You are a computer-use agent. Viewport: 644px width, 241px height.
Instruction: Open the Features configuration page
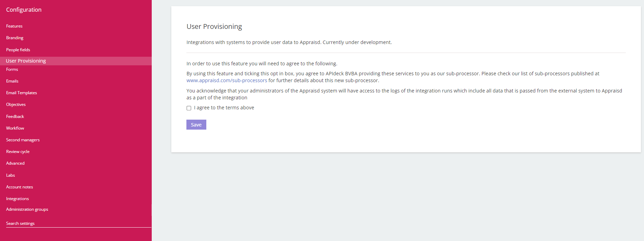pos(14,26)
